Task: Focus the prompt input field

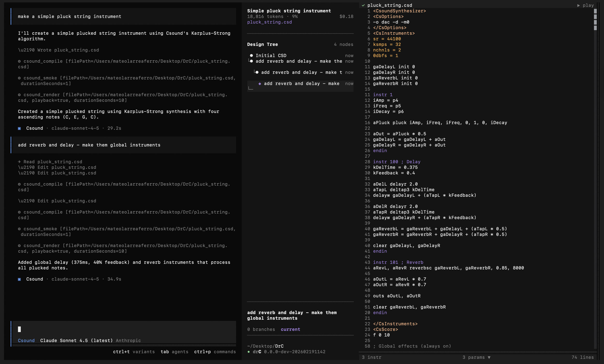Action: [x=122, y=329]
